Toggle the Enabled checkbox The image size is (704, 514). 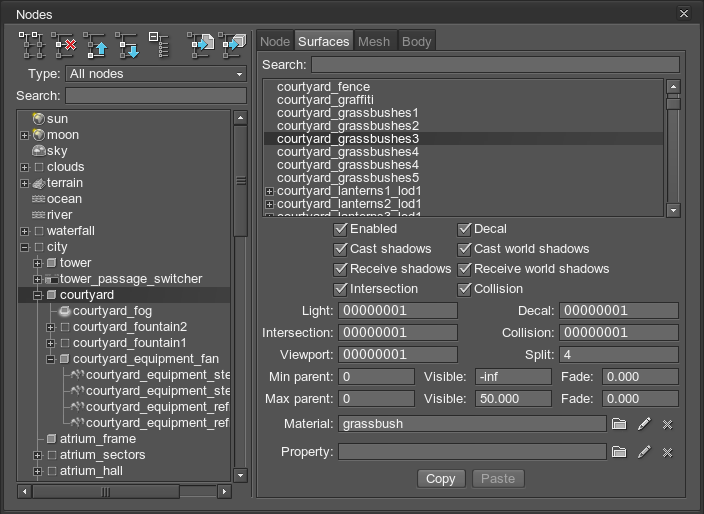click(x=340, y=229)
